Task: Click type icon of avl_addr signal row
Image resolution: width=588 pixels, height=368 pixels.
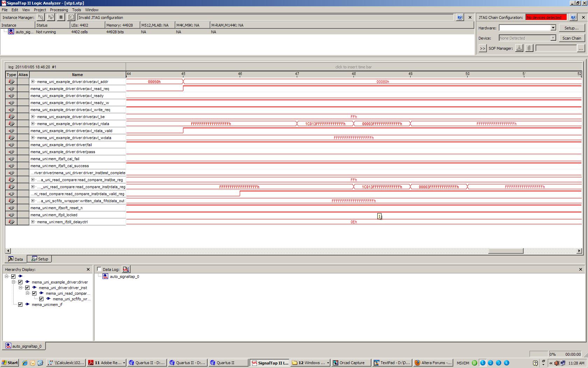Action: pyautogui.click(x=11, y=82)
